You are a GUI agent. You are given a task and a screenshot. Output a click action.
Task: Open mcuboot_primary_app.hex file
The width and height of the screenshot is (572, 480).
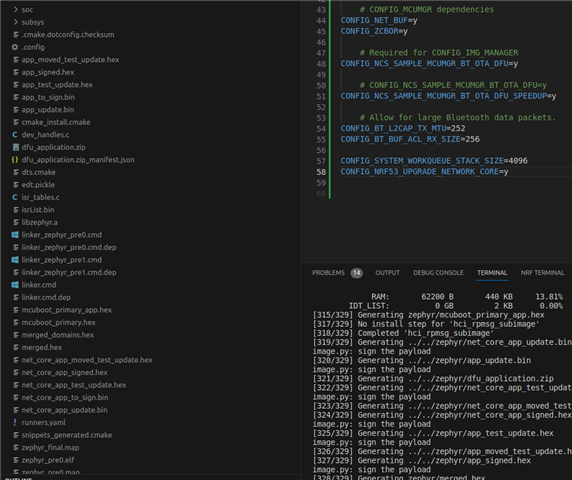click(67, 310)
